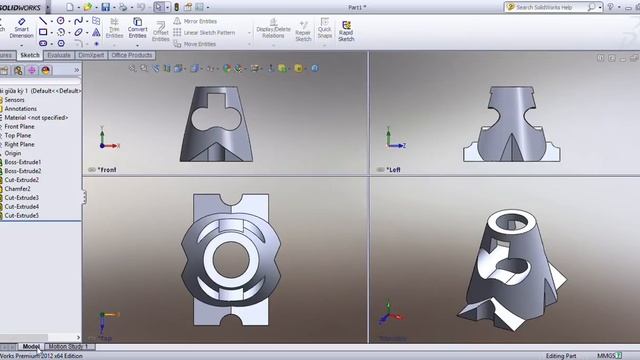Click the Print icon
The width and height of the screenshot is (640, 360).
(123, 7)
